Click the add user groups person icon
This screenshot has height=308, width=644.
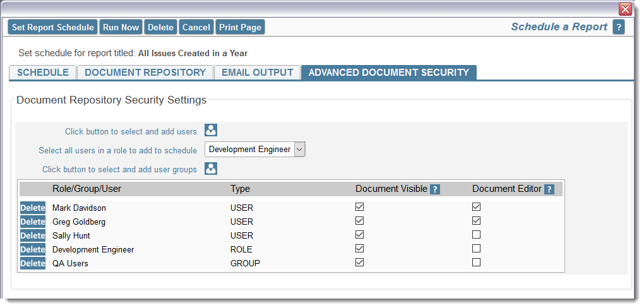(211, 169)
